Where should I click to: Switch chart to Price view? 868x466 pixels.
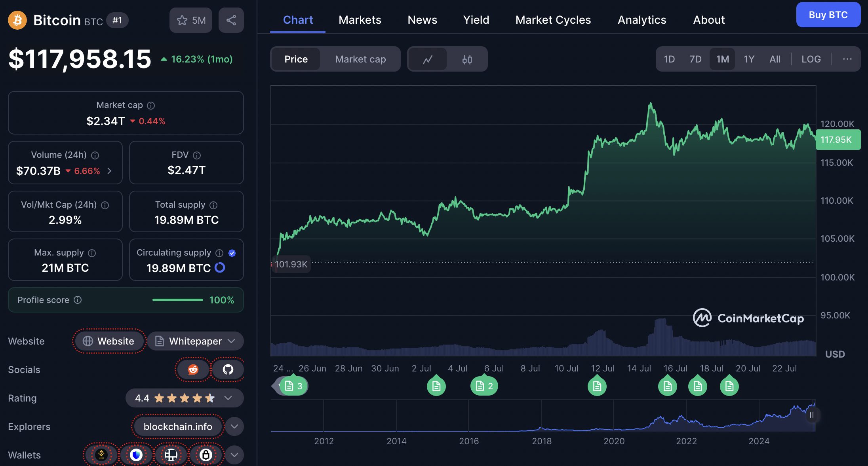pyautogui.click(x=296, y=59)
